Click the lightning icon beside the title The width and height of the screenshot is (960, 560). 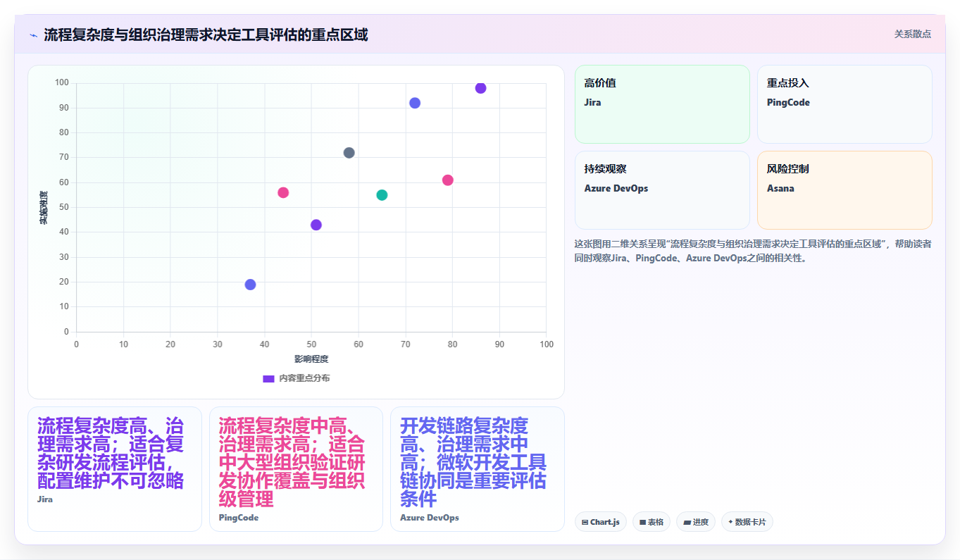click(x=33, y=35)
